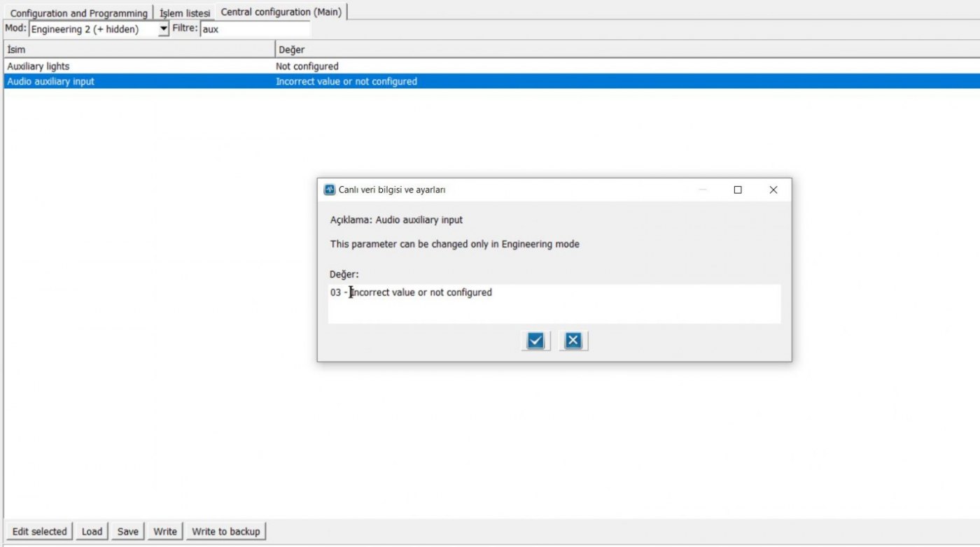Click the highlighted Incorrect value or not configured cell
The image size is (980, 547).
346,81
